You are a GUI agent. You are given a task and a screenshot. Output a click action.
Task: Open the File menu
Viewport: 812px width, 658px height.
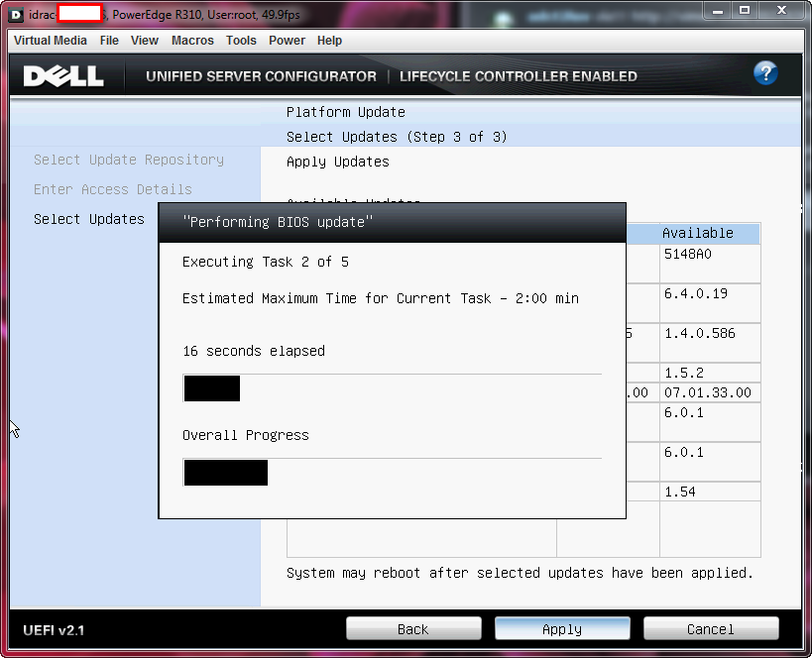(109, 41)
